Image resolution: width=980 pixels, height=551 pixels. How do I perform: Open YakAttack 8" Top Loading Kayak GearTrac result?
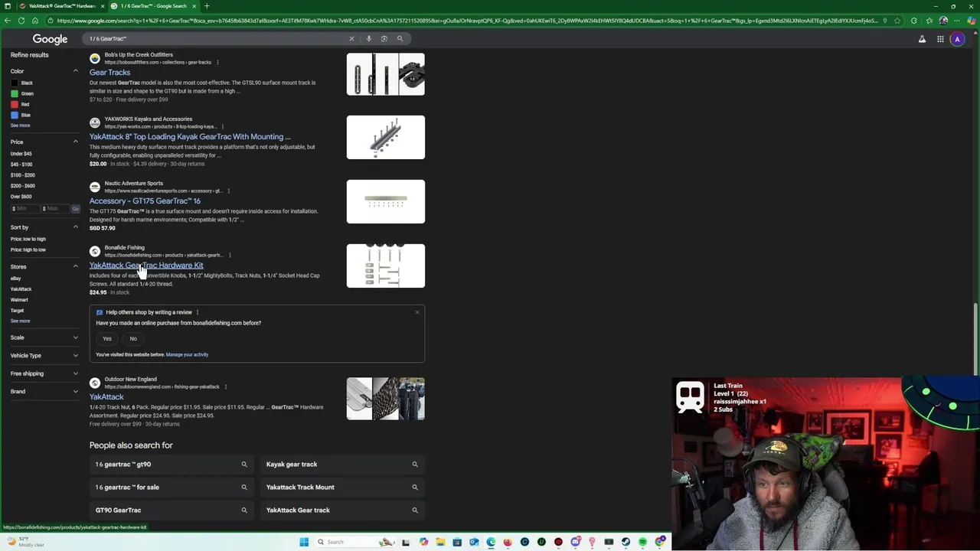(x=190, y=137)
